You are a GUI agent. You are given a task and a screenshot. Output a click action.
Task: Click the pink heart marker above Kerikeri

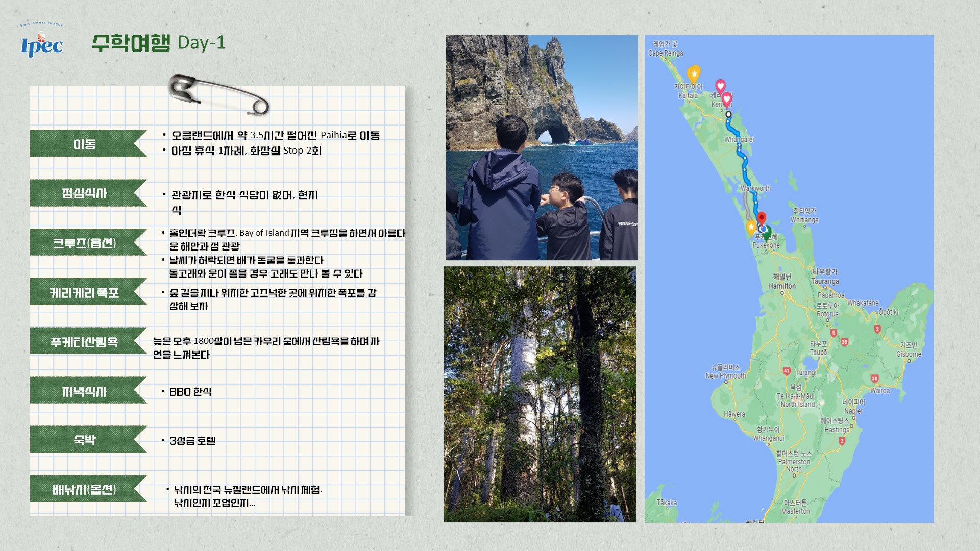coord(720,87)
